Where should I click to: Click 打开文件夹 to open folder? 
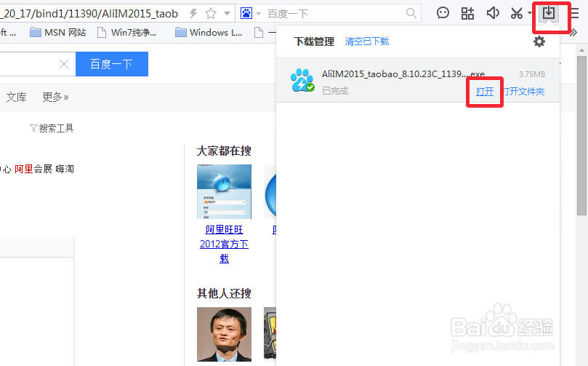[x=524, y=91]
